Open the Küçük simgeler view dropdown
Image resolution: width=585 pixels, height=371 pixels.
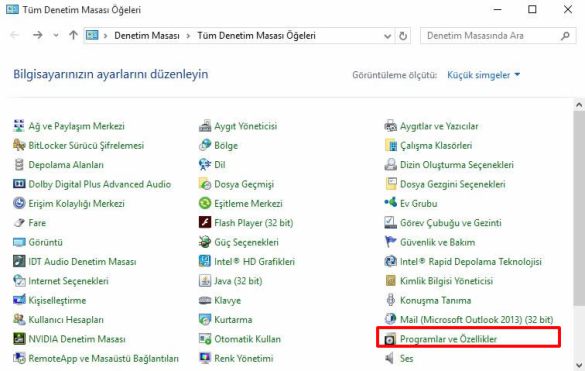coord(484,75)
